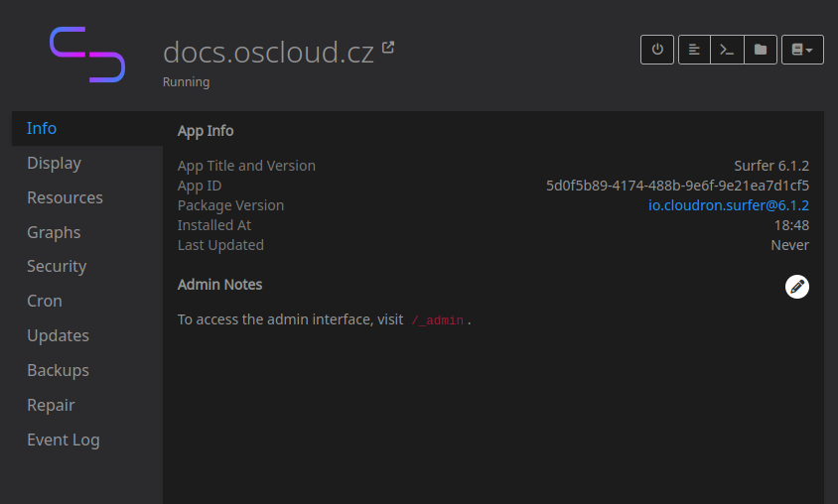Expand the documentation book dropdown
The image size is (838, 504).
pyautogui.click(x=802, y=50)
